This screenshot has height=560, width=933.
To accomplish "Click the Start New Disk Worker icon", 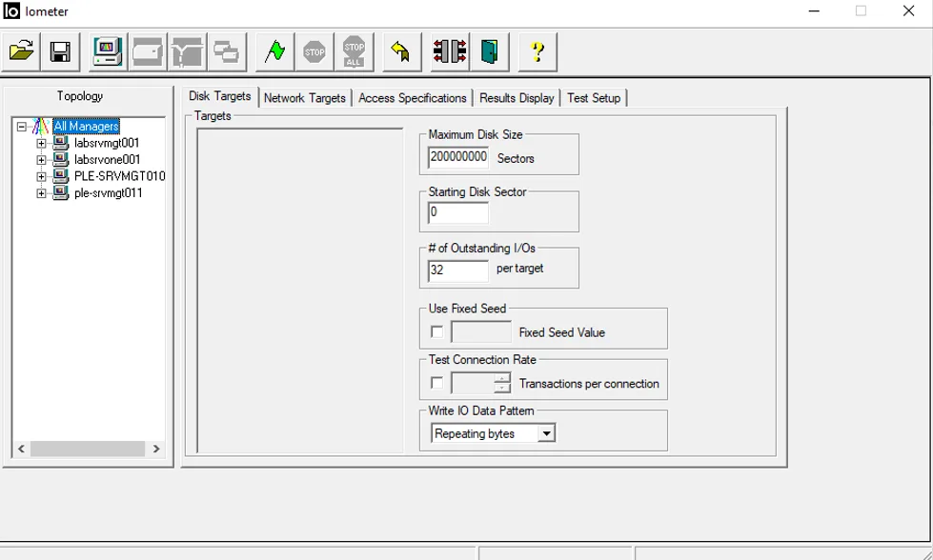I will coord(148,51).
